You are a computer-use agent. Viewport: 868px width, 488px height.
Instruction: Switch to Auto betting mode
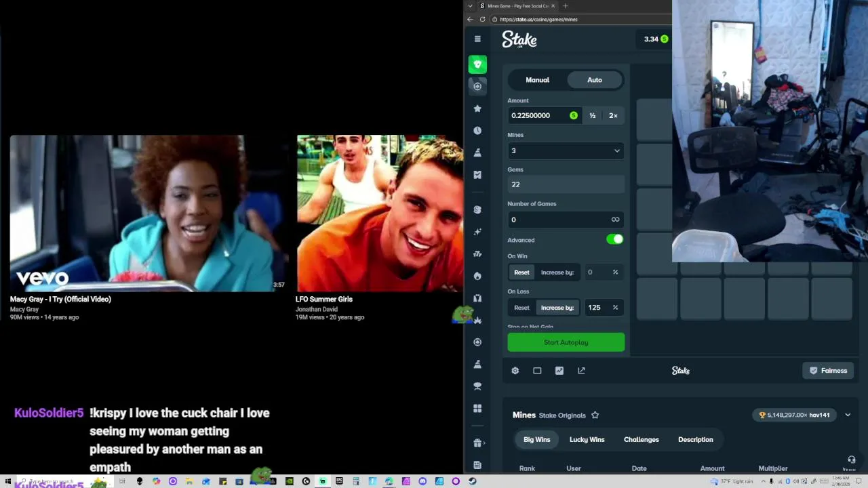point(595,80)
